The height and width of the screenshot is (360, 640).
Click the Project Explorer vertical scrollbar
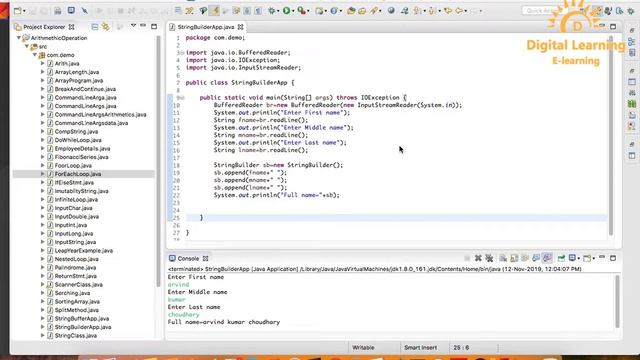(x=158, y=161)
